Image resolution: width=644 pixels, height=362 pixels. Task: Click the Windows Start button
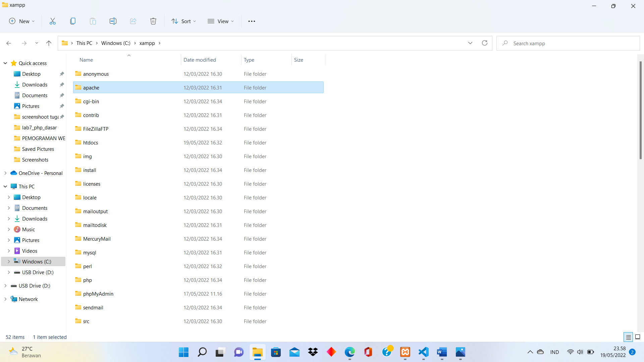183,352
